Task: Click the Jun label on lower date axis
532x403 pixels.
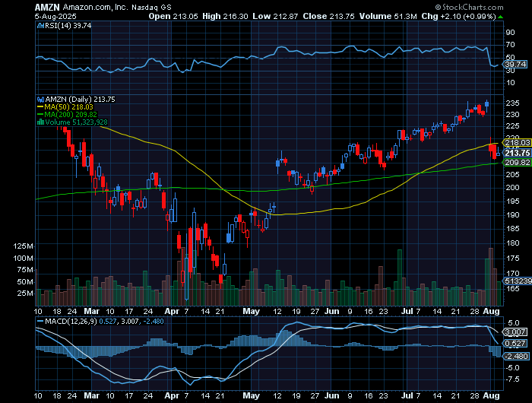Action: click(x=332, y=395)
